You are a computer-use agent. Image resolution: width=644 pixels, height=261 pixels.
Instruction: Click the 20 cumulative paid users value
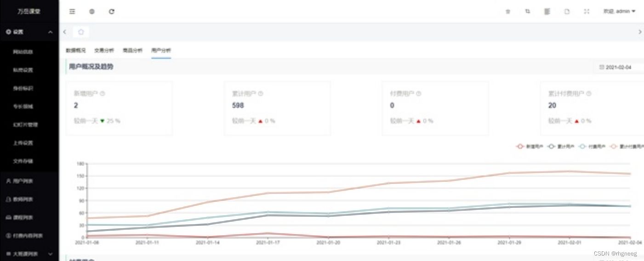[x=552, y=105]
